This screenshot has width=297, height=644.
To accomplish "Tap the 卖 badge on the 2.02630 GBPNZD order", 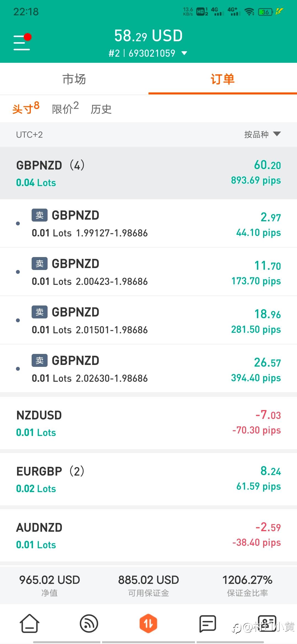I will pos(40,360).
